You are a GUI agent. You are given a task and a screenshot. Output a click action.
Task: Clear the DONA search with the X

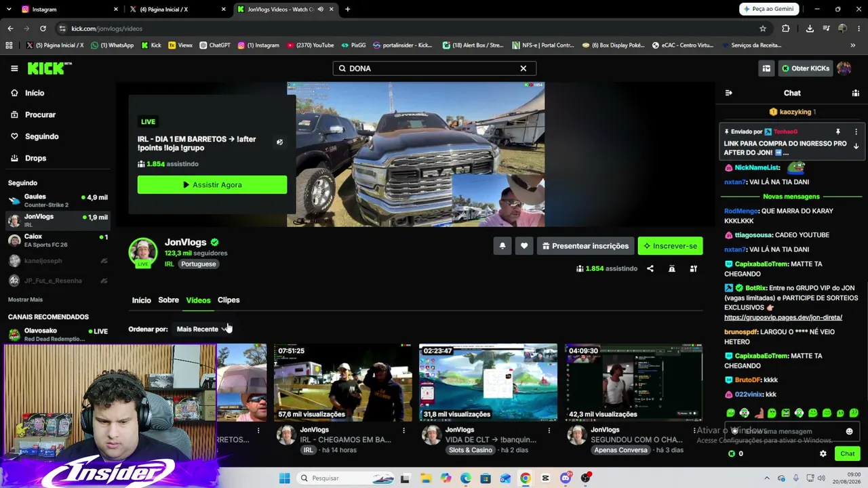(x=523, y=68)
